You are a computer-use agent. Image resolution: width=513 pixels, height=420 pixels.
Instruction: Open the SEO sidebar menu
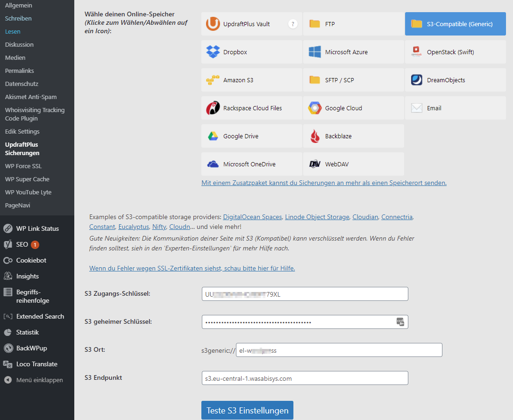[x=22, y=244]
